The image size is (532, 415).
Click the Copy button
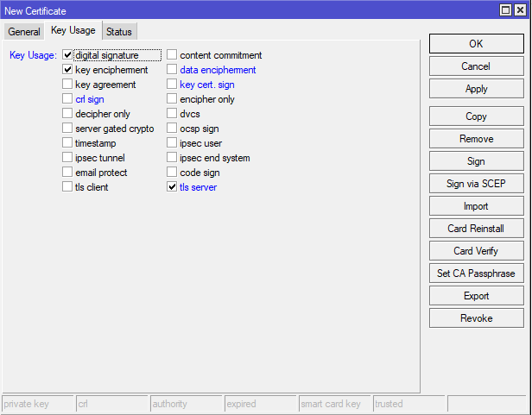click(x=477, y=116)
